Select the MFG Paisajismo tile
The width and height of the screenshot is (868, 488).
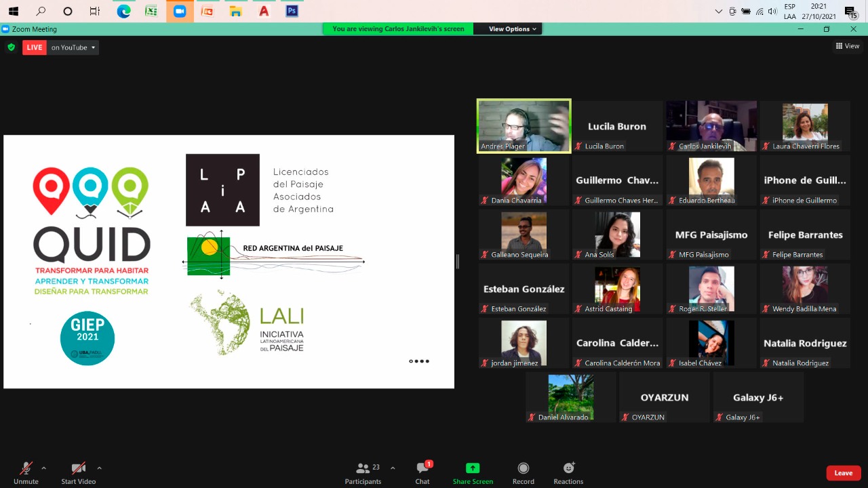(711, 235)
